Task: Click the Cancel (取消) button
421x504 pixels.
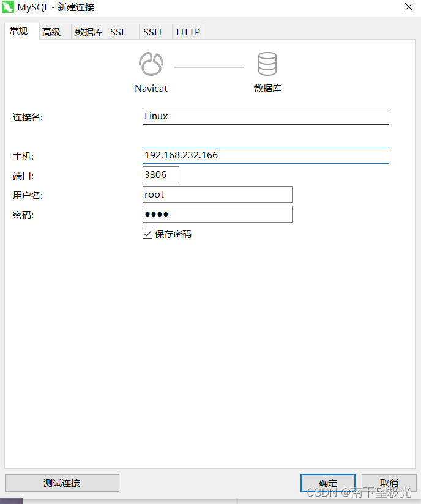Action: coord(389,483)
